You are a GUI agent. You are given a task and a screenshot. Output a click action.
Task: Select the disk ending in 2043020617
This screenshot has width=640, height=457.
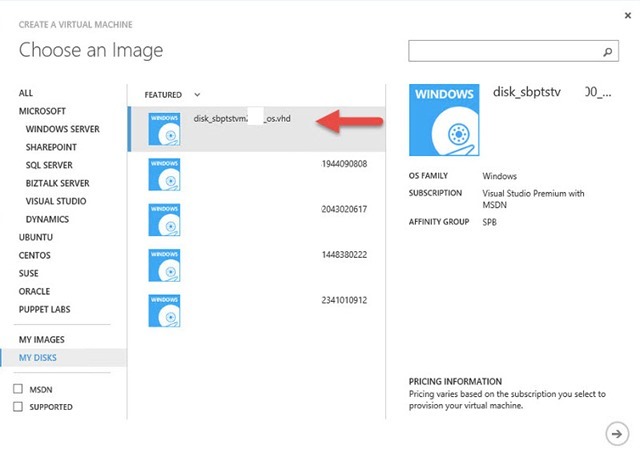click(344, 209)
